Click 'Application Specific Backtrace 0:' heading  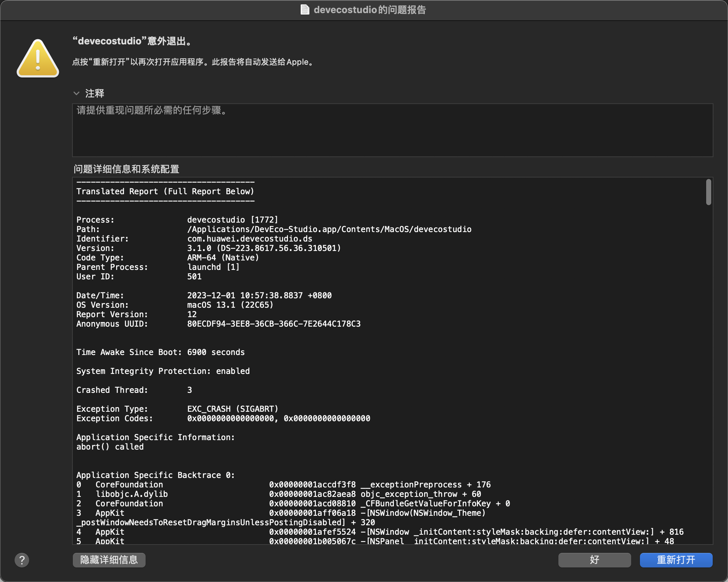coord(155,475)
